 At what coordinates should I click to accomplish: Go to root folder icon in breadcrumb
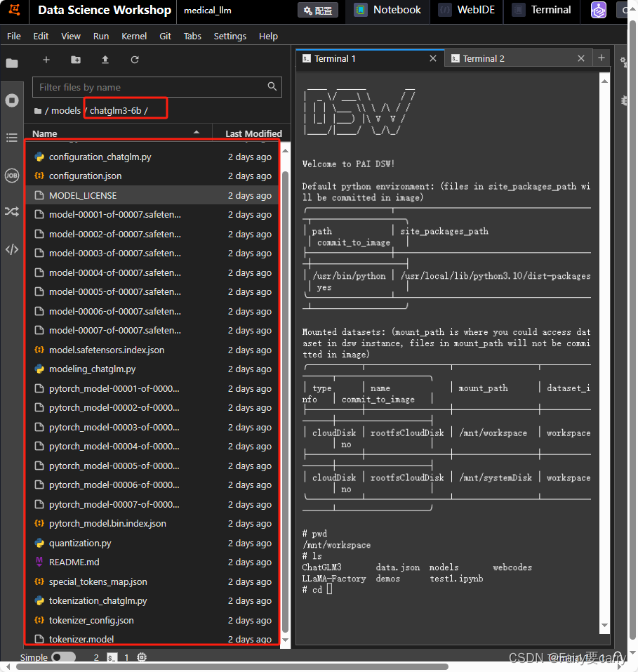pyautogui.click(x=38, y=111)
